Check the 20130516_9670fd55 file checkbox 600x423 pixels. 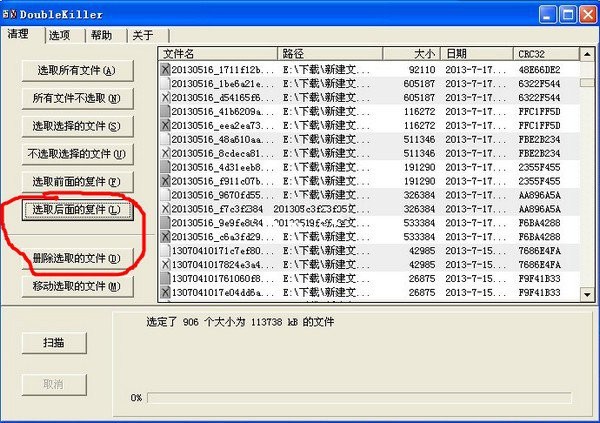(165, 195)
